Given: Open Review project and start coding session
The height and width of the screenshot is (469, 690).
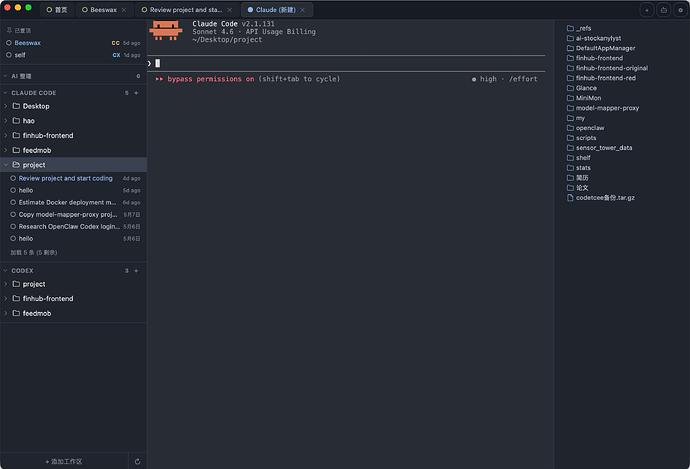Looking at the screenshot, I should (75, 178).
